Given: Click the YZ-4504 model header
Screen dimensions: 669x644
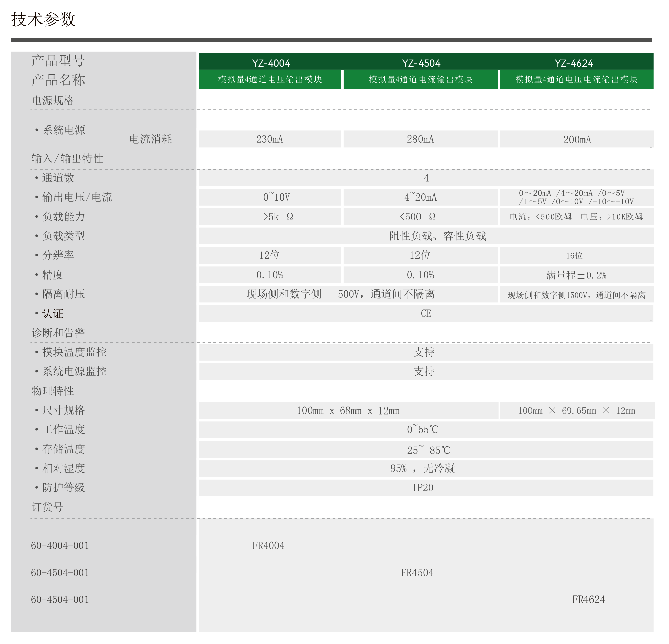Looking at the screenshot, I should point(421,63).
